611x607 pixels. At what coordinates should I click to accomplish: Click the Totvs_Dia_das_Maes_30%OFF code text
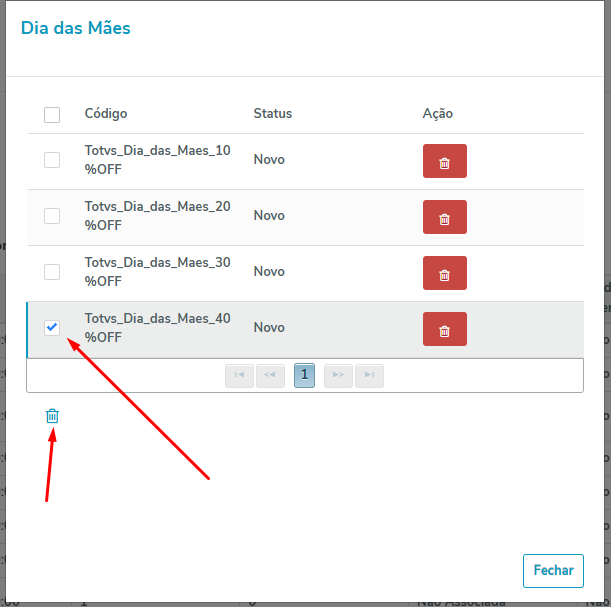(x=157, y=271)
